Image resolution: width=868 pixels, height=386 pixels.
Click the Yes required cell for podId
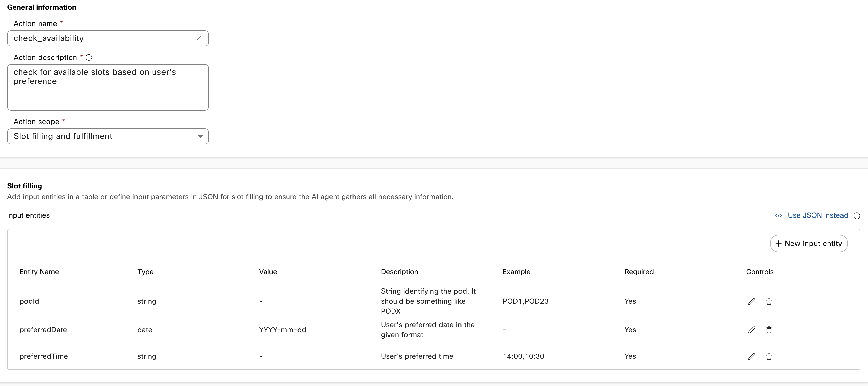click(630, 301)
